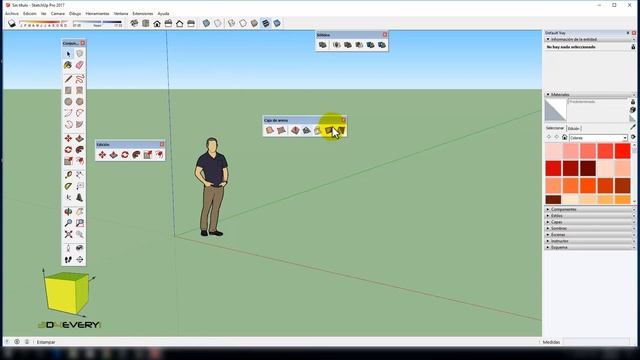
Task: Click Move in the Edición toolbar
Action: (x=102, y=155)
